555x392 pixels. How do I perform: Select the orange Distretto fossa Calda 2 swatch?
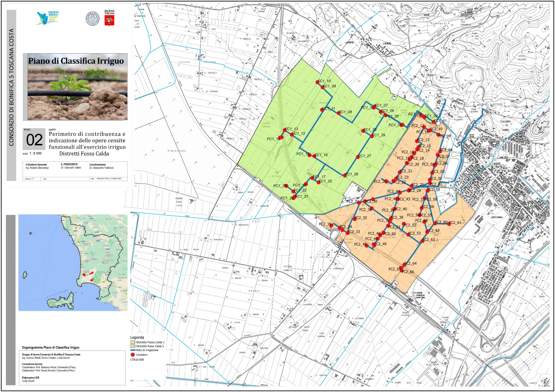point(132,346)
